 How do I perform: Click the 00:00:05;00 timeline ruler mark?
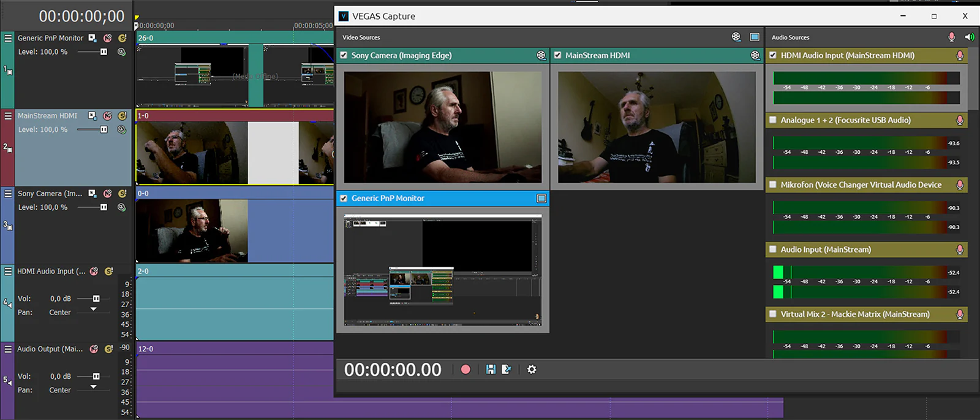(x=313, y=26)
